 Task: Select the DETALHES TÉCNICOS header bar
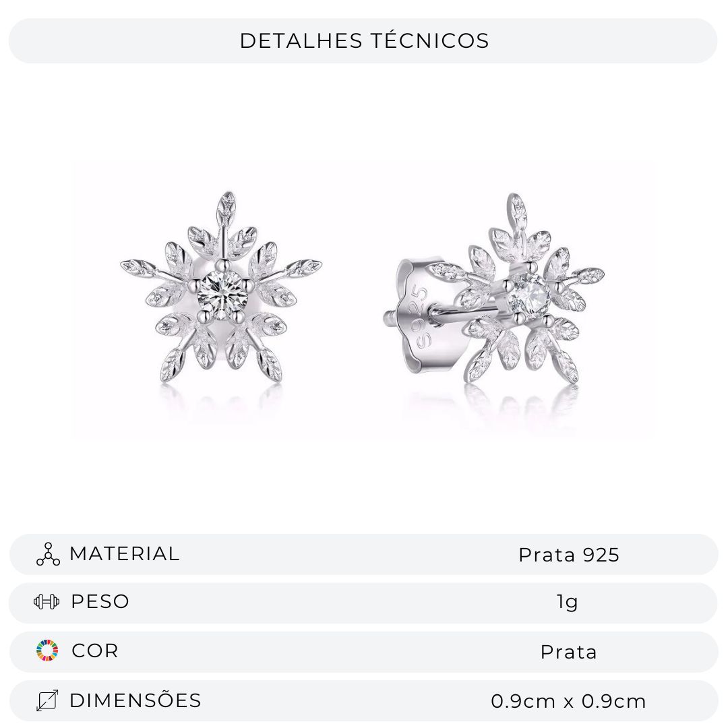(363, 41)
